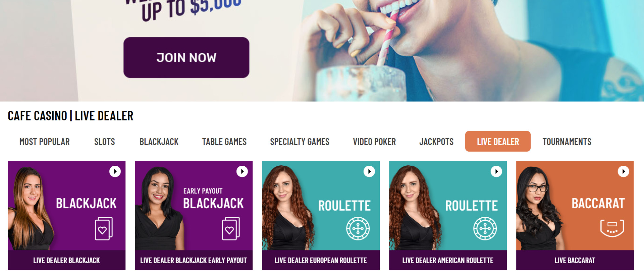Click the Live Dealer Blackjack caption

(66, 260)
